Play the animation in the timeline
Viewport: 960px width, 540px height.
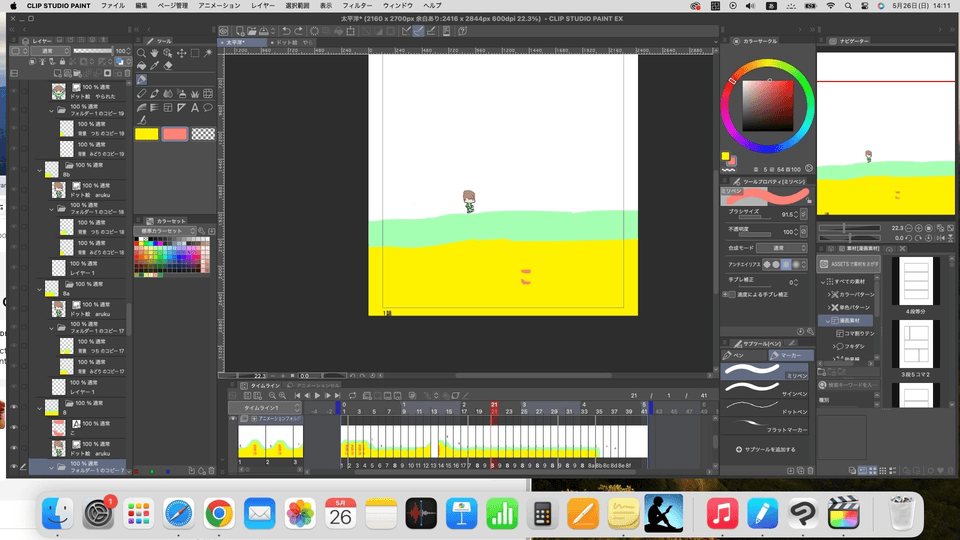tap(317, 396)
